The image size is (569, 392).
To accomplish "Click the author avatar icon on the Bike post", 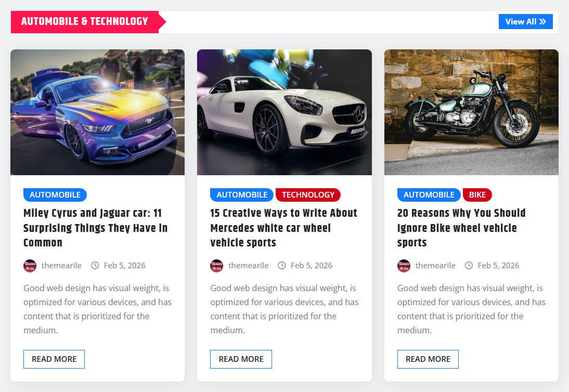I will point(404,266).
